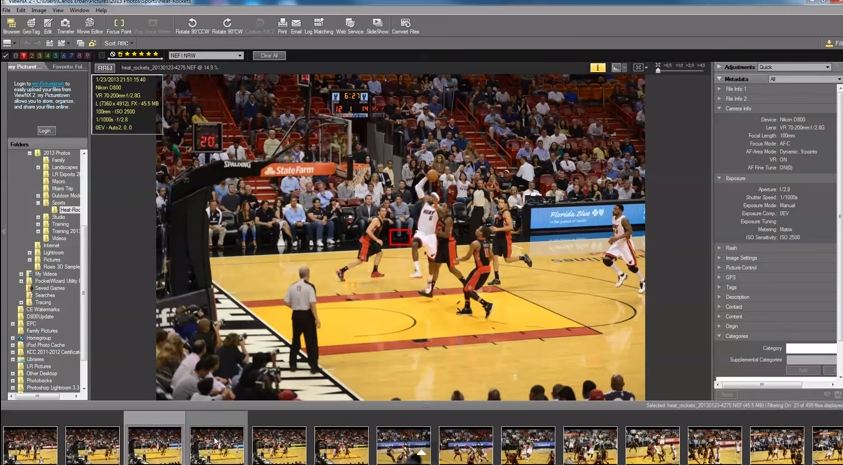Collapse the Camera Info section
The height and width of the screenshot is (465, 843).
coord(738,108)
